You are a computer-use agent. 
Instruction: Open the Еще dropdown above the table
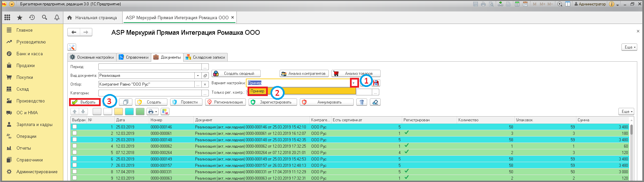(626, 111)
